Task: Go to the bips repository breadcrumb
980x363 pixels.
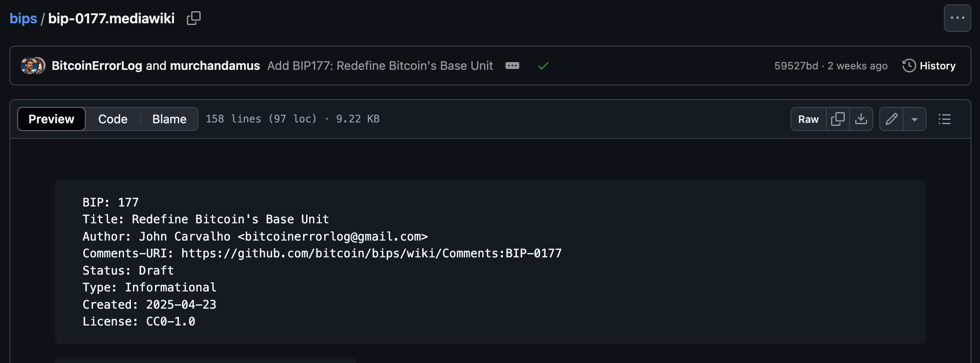Action: click(x=23, y=19)
